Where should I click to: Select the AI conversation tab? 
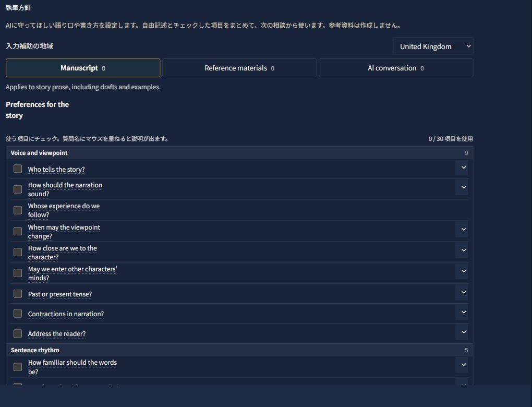click(396, 68)
